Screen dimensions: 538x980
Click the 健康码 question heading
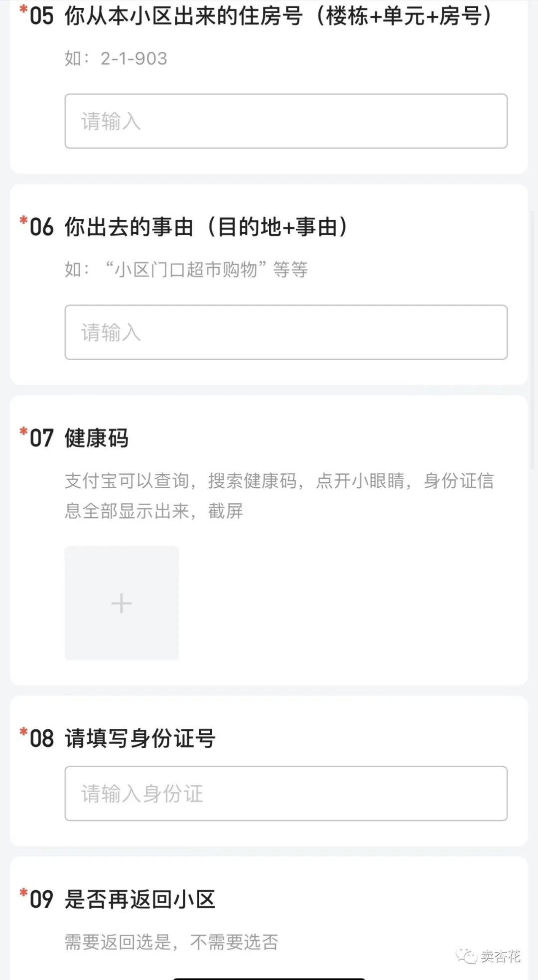tap(97, 438)
